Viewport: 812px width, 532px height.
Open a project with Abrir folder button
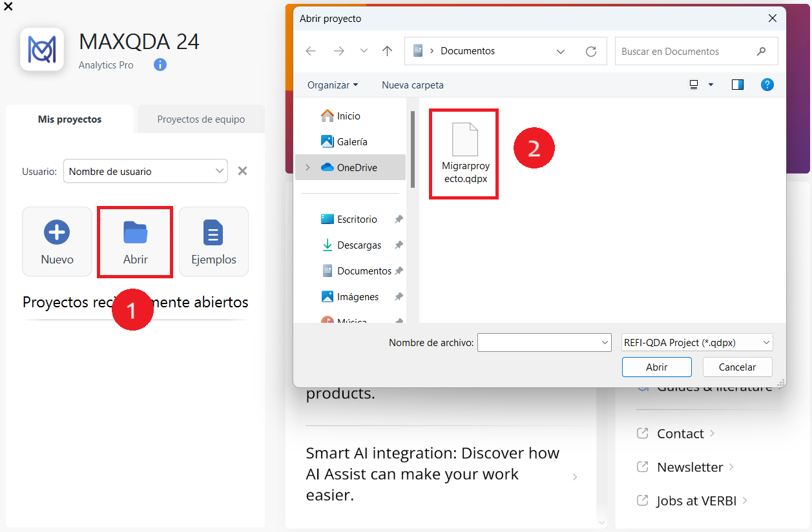[135, 241]
